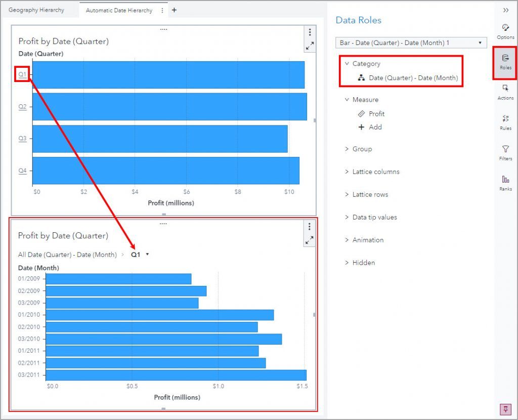Click Q2 label to drill down
Viewport: 518px width, 420px height.
click(x=21, y=107)
